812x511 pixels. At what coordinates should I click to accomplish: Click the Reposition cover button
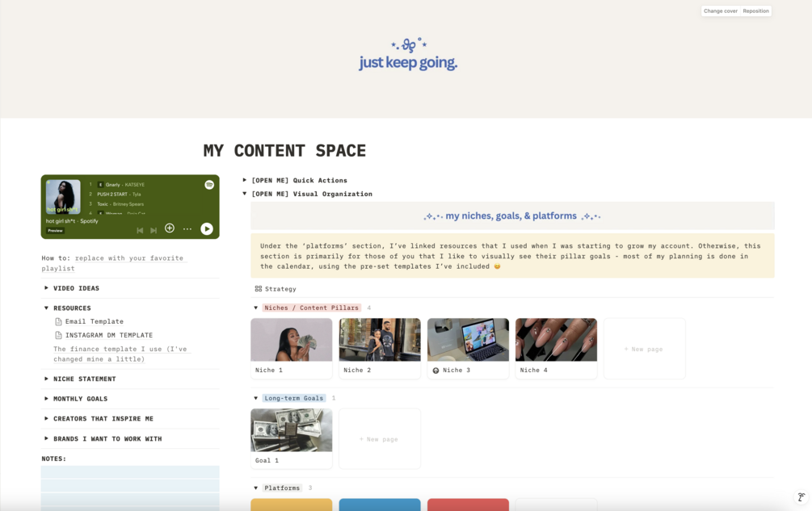coord(755,10)
